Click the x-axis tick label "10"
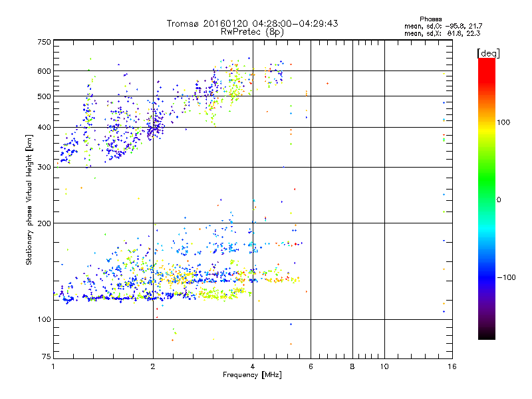 (384, 366)
